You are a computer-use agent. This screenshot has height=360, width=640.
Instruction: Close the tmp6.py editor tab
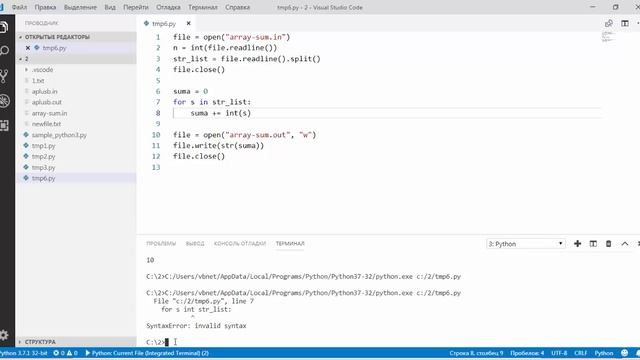pyautogui.click(x=188, y=23)
